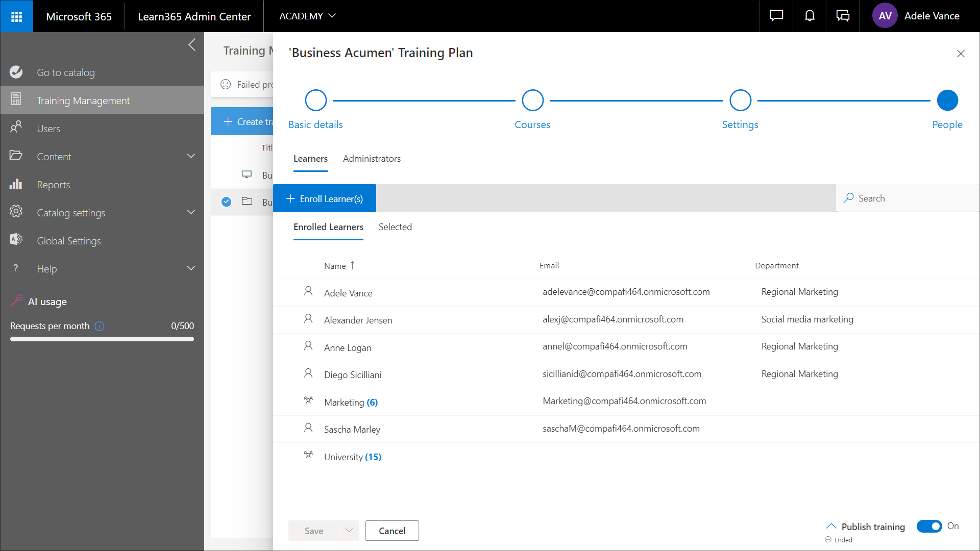Click the AI usage sparkle icon
The width and height of the screenshot is (980, 551).
coord(16,300)
